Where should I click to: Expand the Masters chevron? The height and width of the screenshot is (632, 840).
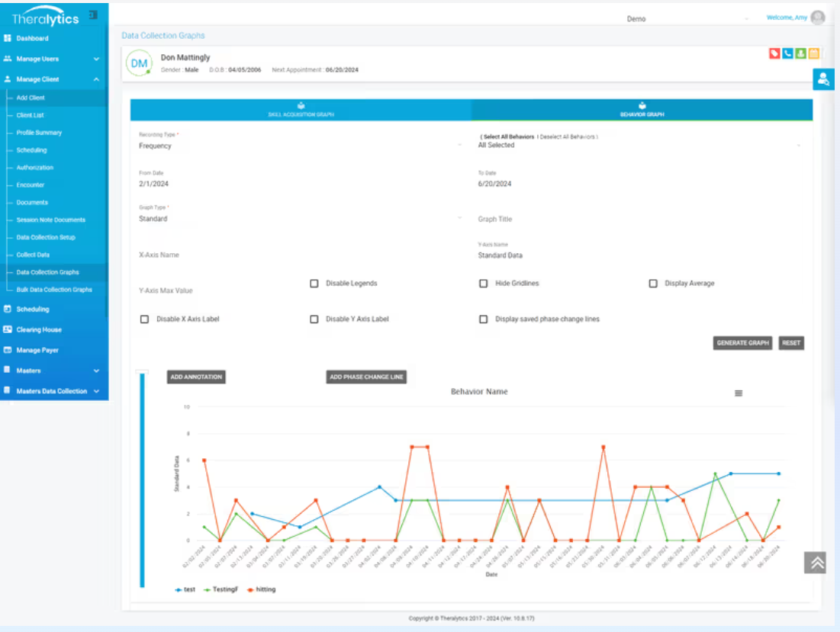pyautogui.click(x=96, y=371)
